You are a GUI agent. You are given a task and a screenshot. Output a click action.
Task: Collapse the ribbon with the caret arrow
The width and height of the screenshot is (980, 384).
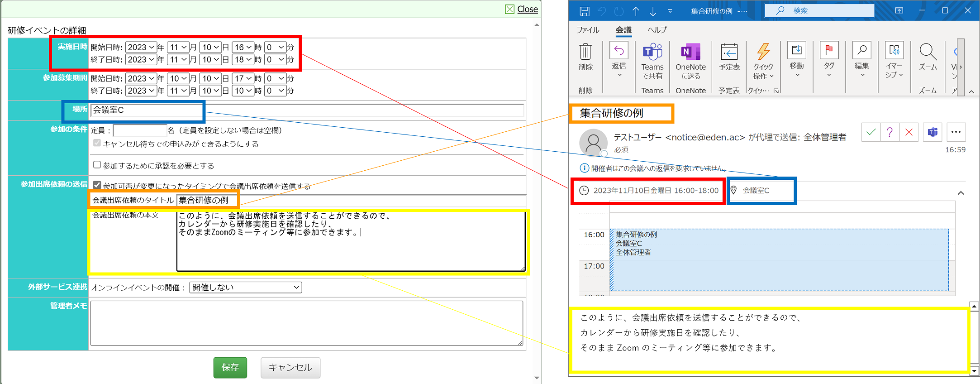click(971, 91)
